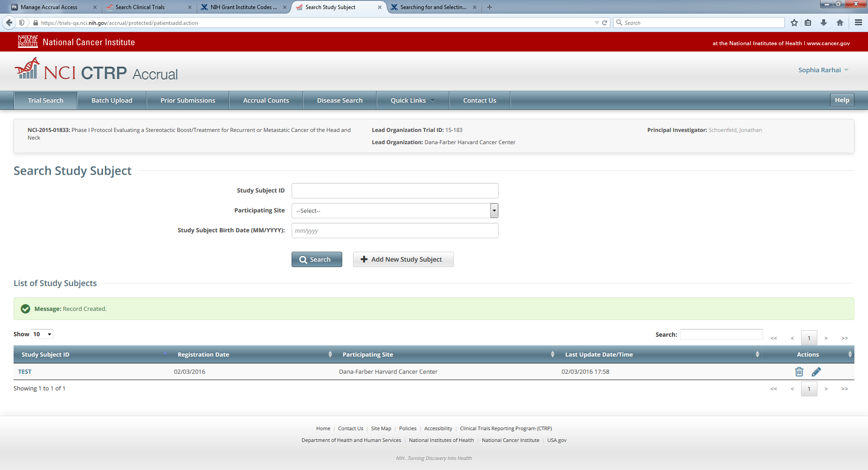This screenshot has width=868, height=470.
Task: Open Department of Health and Human Services link
Action: pos(351,440)
